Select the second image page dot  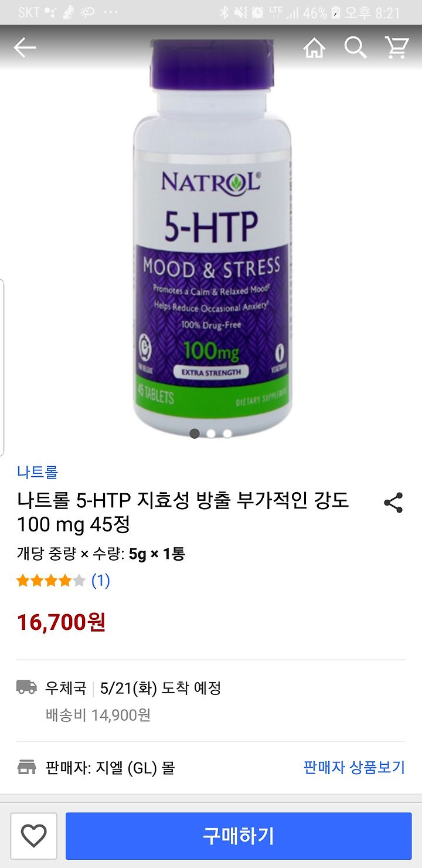click(x=211, y=433)
